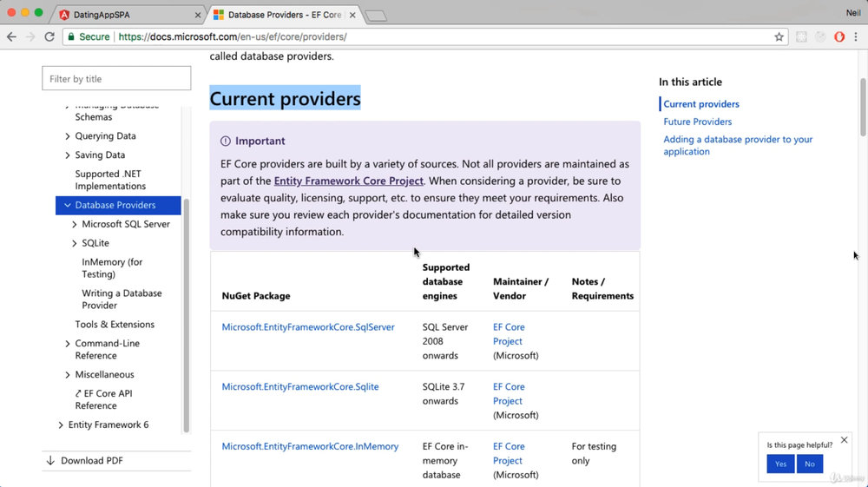Open Writing a Database Provider
The height and width of the screenshot is (487, 868).
pyautogui.click(x=122, y=299)
